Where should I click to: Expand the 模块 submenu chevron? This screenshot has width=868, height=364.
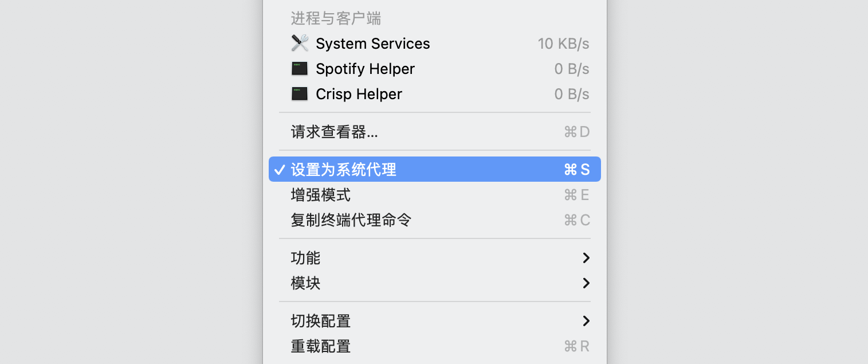pyautogui.click(x=586, y=283)
